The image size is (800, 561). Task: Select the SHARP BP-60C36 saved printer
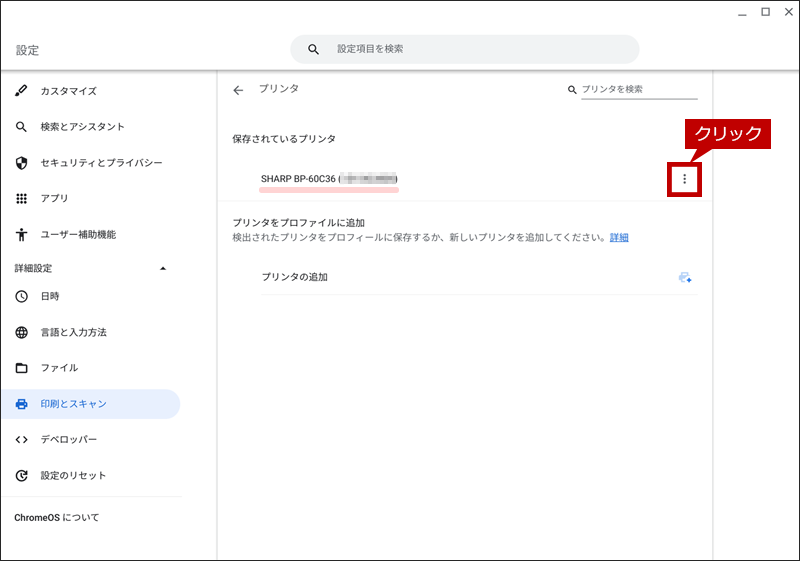tap(329, 179)
